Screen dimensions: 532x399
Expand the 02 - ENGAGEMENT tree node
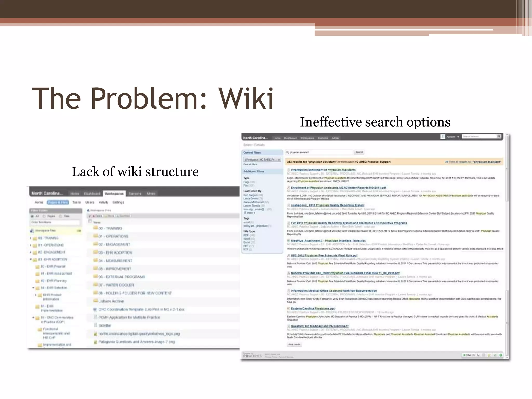click(x=30, y=252)
